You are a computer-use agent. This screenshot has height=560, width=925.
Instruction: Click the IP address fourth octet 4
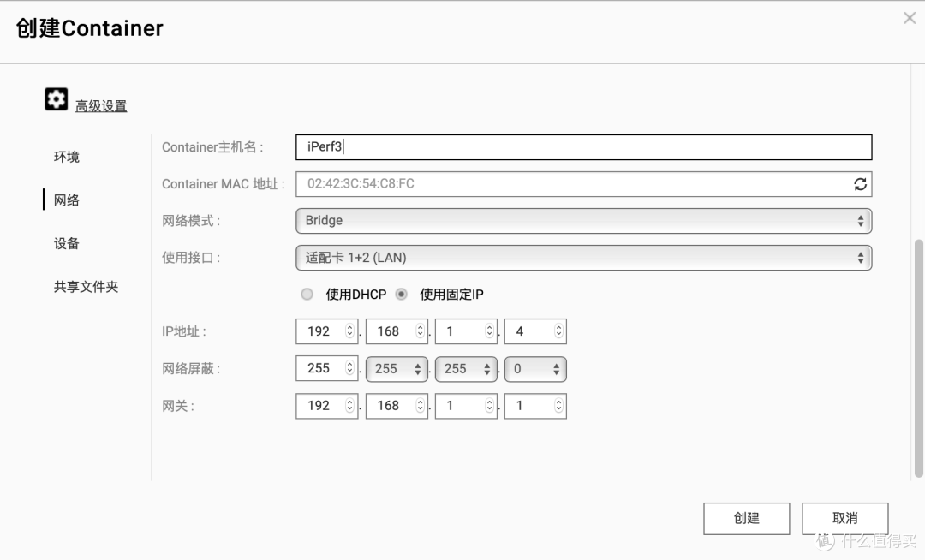pyautogui.click(x=535, y=331)
